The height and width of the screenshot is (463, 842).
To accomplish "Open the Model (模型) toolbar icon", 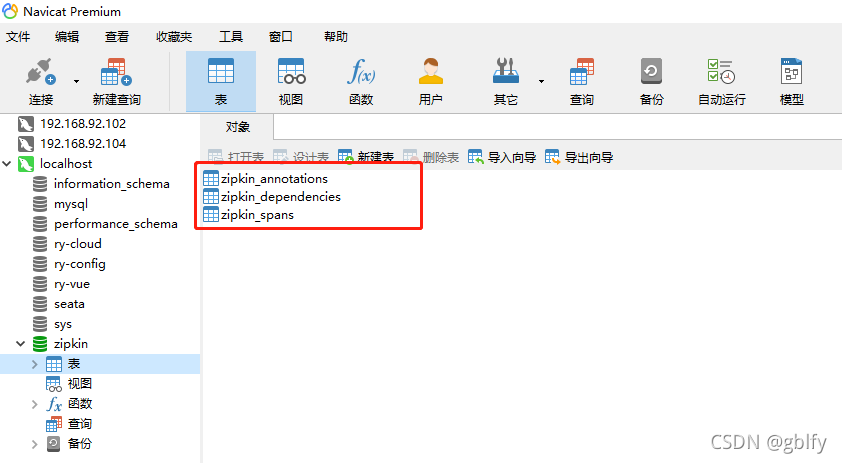I will 792,71.
